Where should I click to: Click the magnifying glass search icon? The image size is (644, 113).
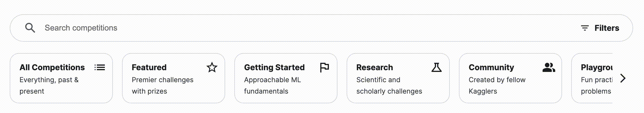30,28
